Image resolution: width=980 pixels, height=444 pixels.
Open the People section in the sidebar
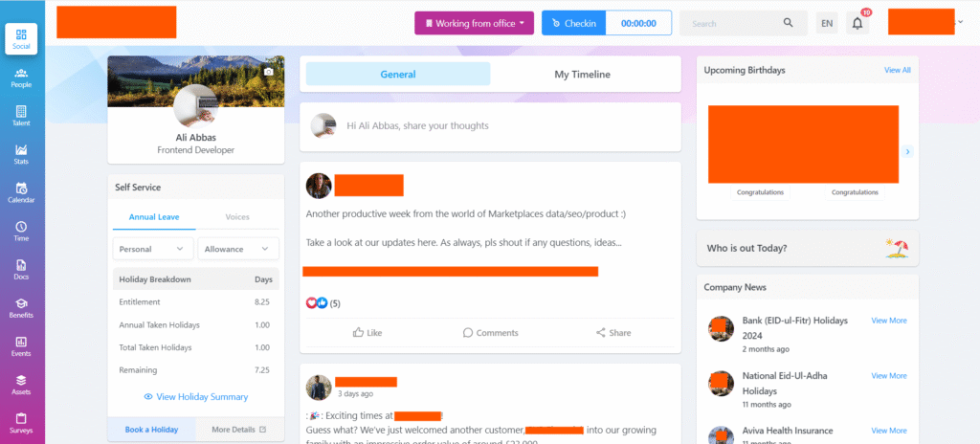(21, 78)
